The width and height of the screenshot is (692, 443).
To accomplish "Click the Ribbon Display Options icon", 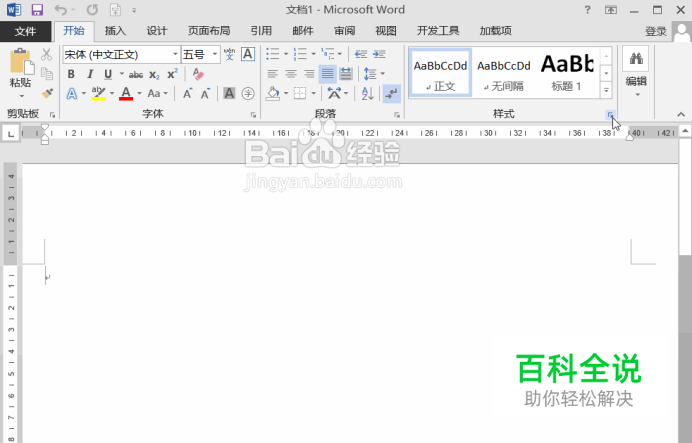I will [611, 10].
